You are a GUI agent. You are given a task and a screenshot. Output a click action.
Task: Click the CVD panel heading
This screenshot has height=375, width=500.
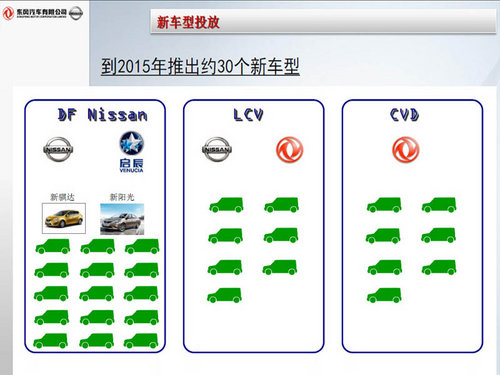(404, 115)
